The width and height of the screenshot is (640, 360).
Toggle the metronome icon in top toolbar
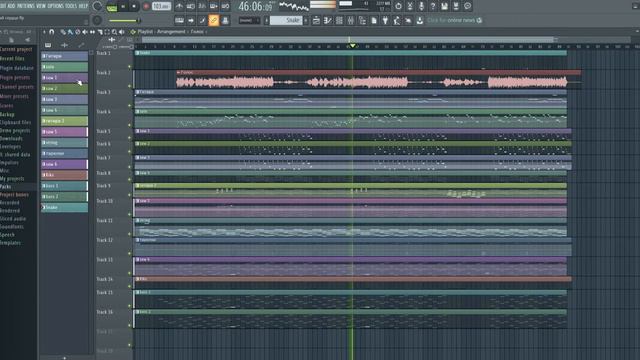179,6
